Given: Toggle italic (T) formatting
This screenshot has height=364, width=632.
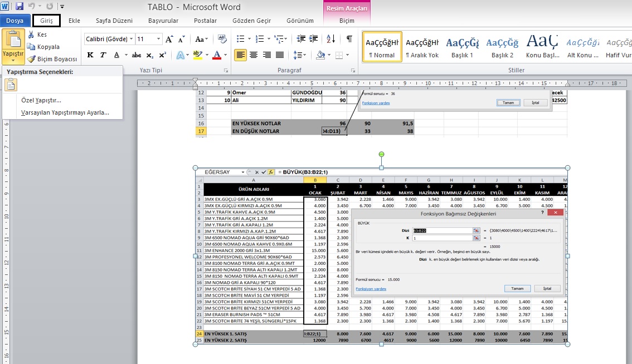Looking at the screenshot, I should (103, 55).
